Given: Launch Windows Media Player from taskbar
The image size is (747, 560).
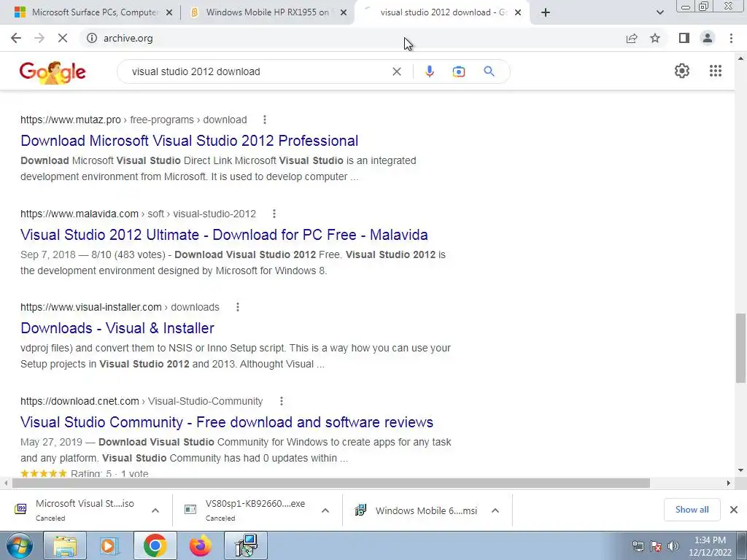Looking at the screenshot, I should click(x=109, y=545).
